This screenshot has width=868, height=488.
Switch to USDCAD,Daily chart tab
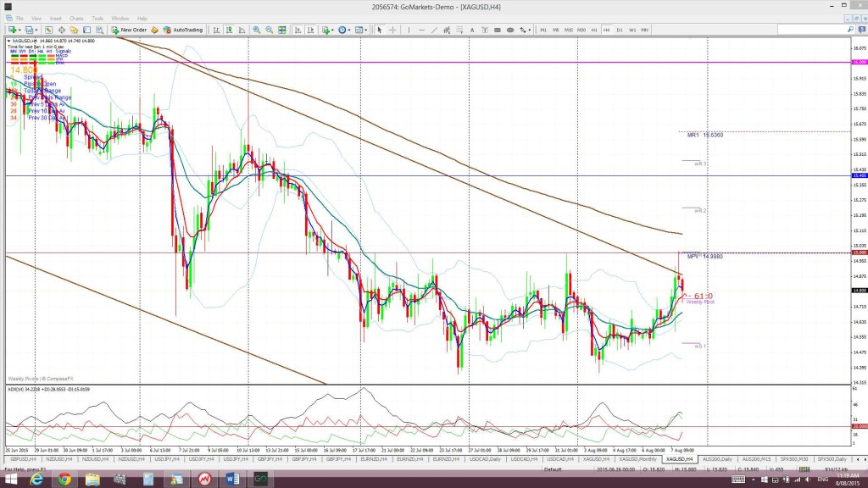click(x=486, y=459)
